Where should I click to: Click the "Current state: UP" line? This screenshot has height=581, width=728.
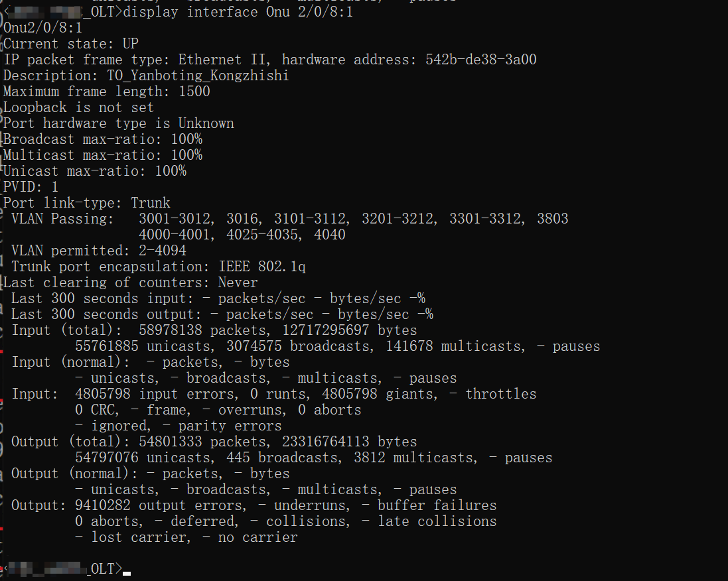(x=71, y=44)
